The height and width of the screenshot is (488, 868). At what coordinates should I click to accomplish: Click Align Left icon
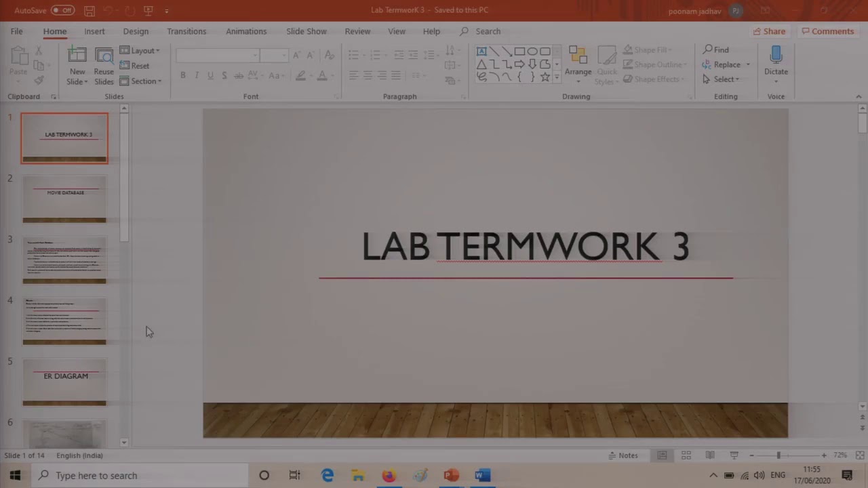[353, 75]
